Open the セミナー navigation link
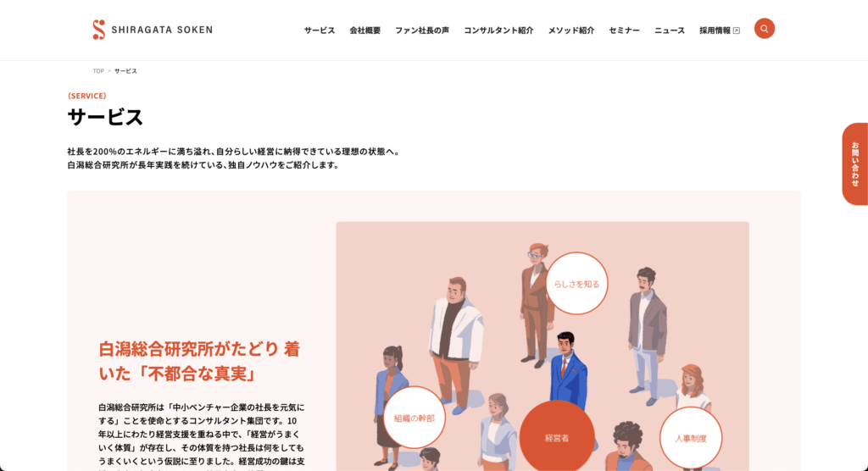868x471 pixels. [624, 30]
